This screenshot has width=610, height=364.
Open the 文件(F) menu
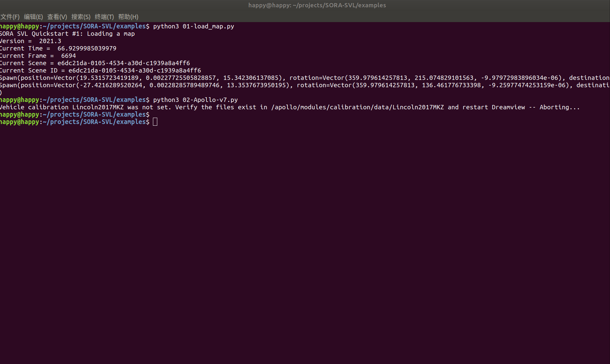coord(10,17)
